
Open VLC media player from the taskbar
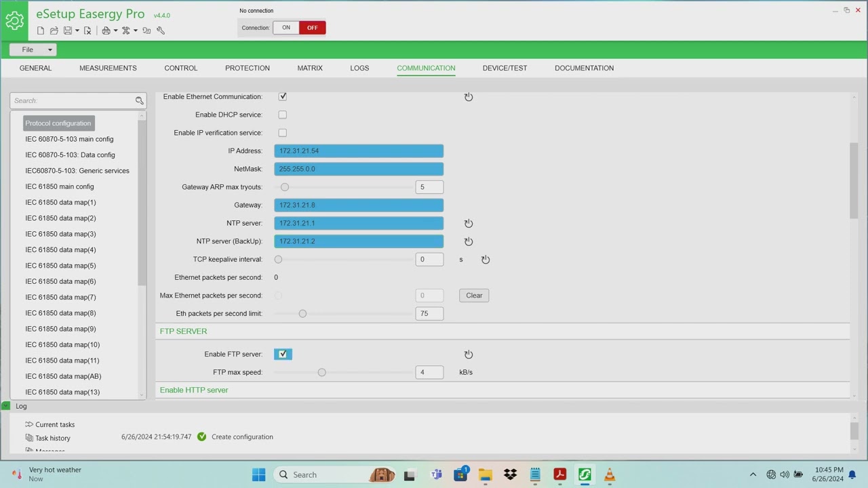click(x=610, y=475)
